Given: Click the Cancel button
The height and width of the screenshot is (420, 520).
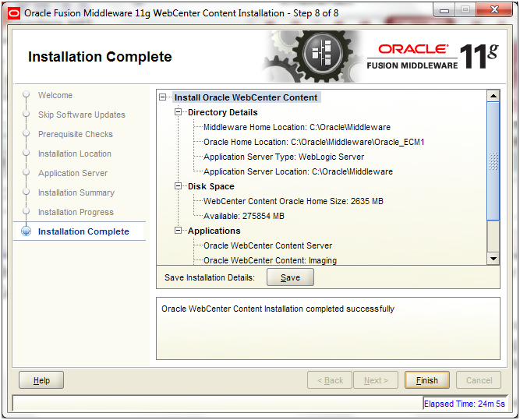Looking at the screenshot, I should point(479,380).
